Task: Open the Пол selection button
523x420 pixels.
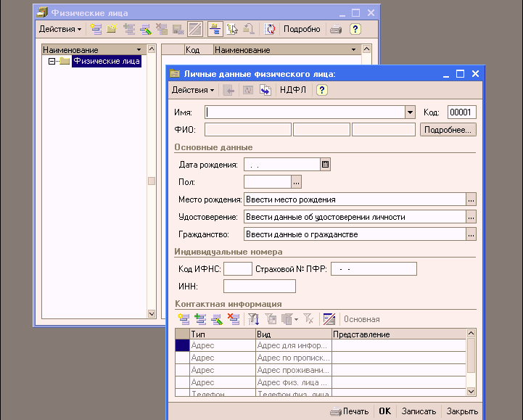Action: [x=296, y=182]
